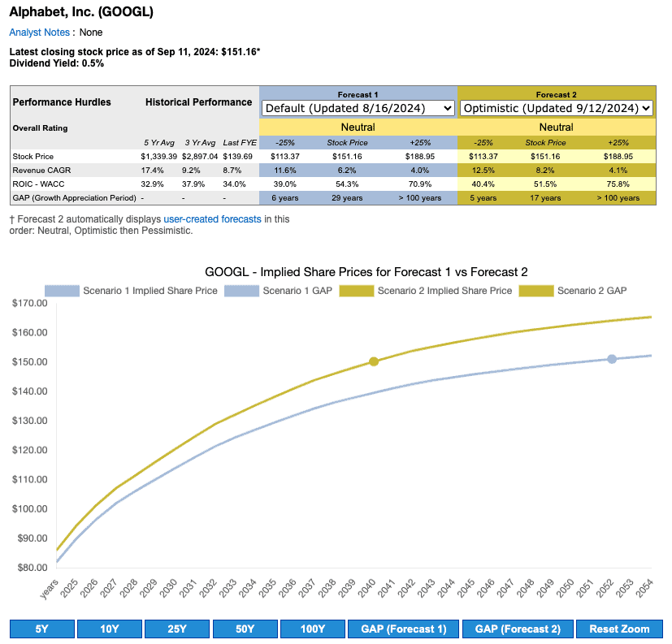Click Forecast 1 Revenue CAGR 6.2% cell
The image size is (672, 644).
[347, 170]
